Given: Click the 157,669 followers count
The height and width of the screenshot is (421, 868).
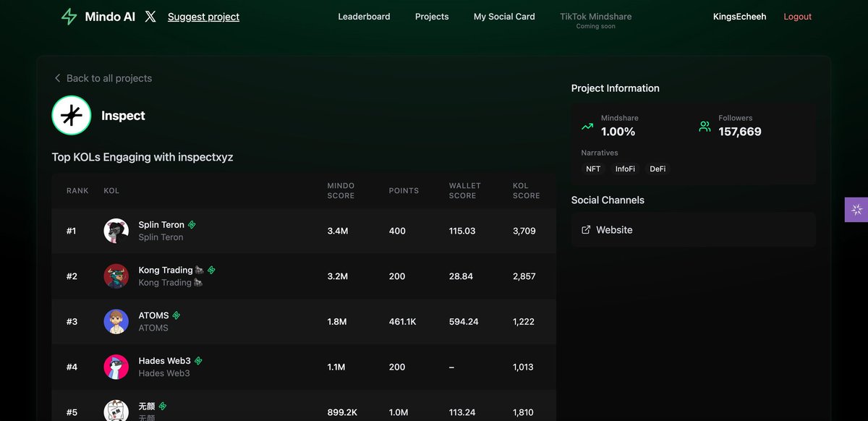Looking at the screenshot, I should (740, 132).
